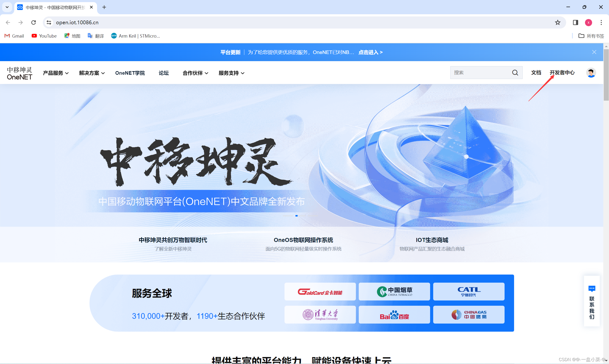Open the Arm Keil STMicro bookmark
Screen dimensions: 609x364
point(135,36)
